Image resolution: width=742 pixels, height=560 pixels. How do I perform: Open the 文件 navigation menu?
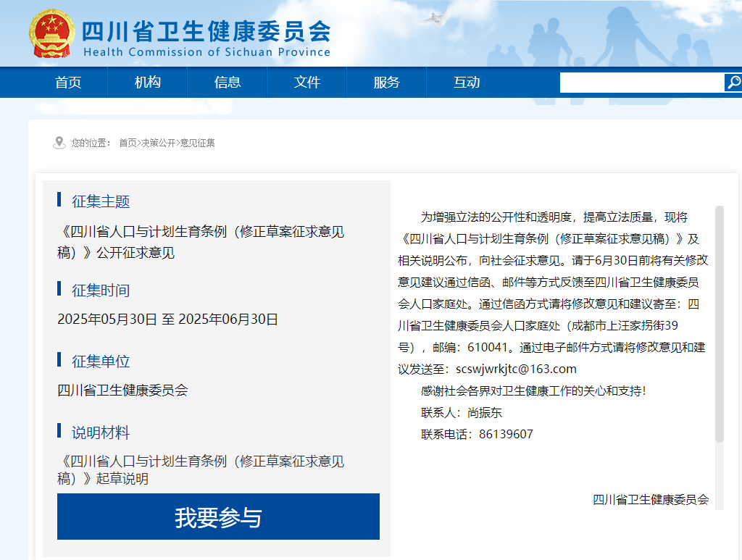307,82
